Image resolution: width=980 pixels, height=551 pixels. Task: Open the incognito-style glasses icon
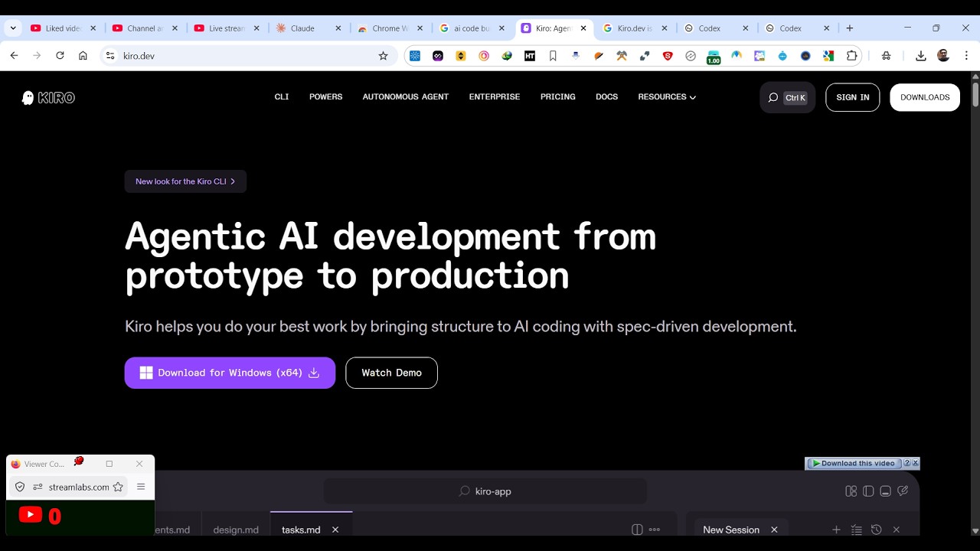pos(886,56)
